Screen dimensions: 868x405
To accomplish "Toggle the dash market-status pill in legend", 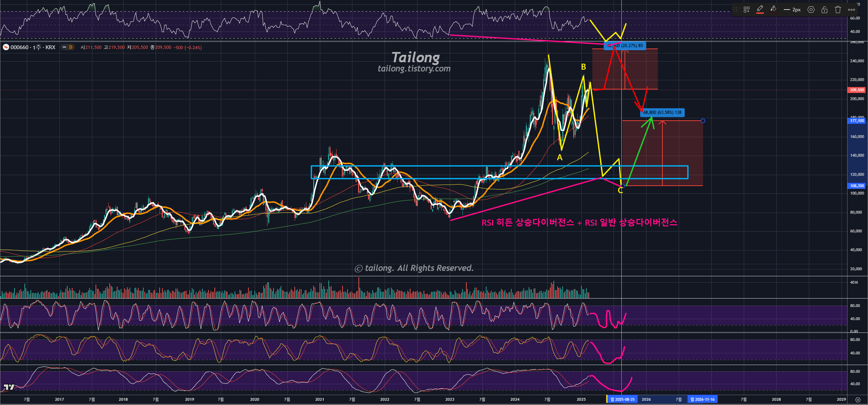I will pyautogui.click(x=64, y=47).
